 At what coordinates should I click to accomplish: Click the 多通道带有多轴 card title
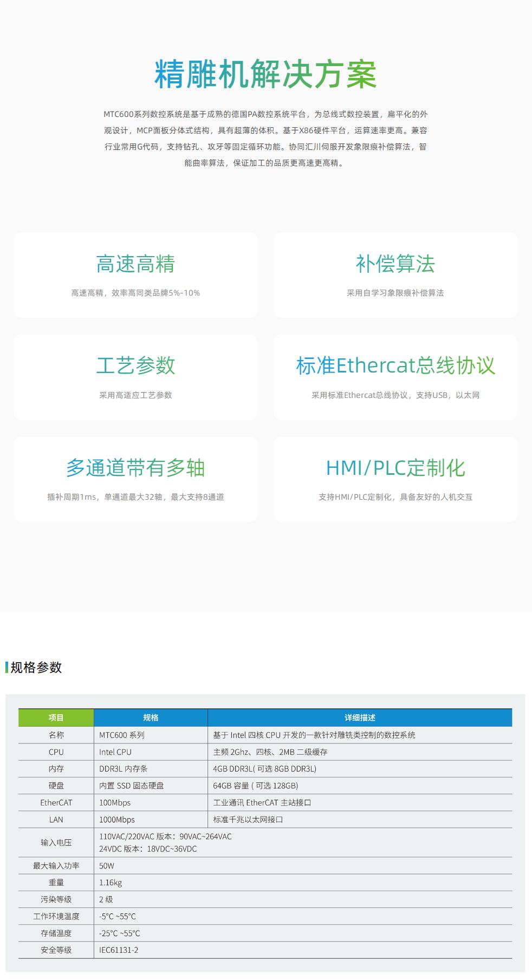(135, 468)
